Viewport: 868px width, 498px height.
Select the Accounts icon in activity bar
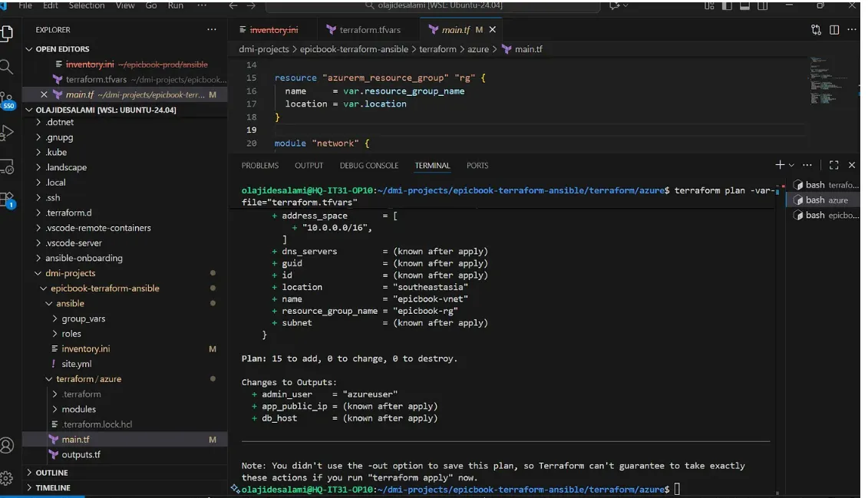click(x=8, y=445)
